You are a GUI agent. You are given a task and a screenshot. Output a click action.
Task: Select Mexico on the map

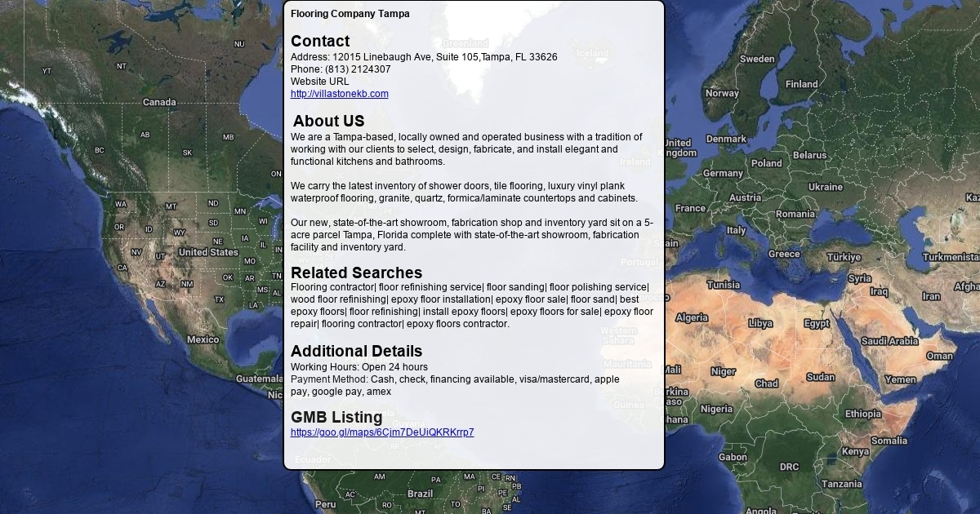(203, 339)
